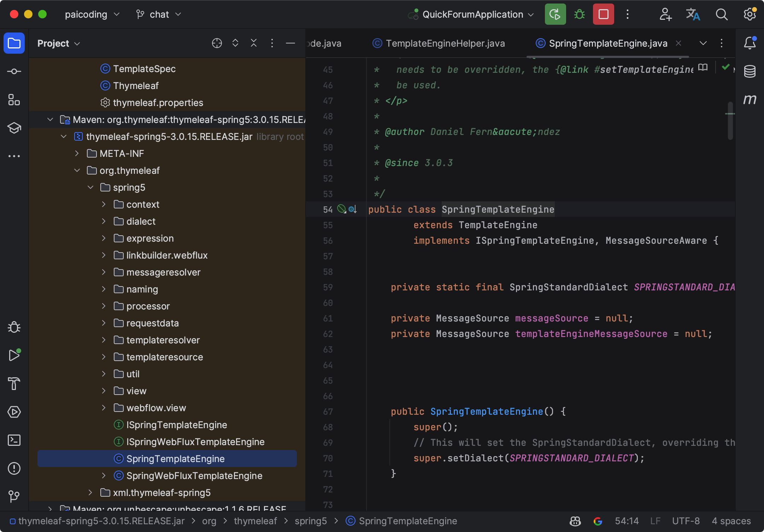Open editor tab options menu
Screen dimensions: 764x532
click(x=722, y=43)
